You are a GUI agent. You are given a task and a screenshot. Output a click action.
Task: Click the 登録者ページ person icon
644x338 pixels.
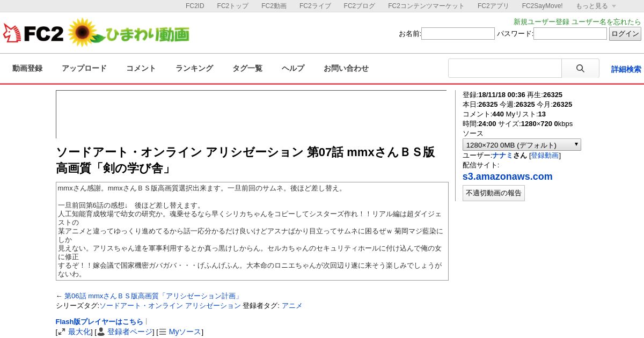tap(101, 332)
